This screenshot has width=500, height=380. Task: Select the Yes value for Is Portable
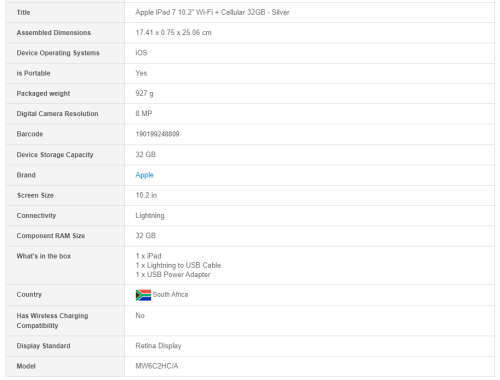click(x=141, y=73)
